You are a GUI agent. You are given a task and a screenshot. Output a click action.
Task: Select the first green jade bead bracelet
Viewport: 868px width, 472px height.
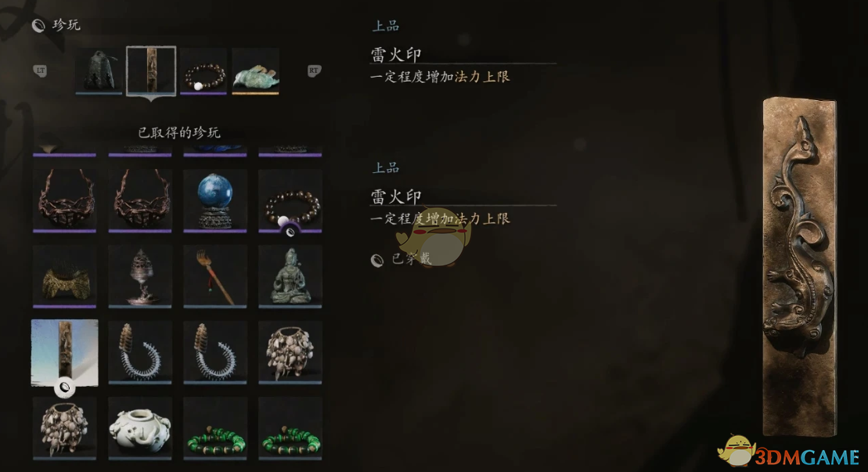[214, 428]
